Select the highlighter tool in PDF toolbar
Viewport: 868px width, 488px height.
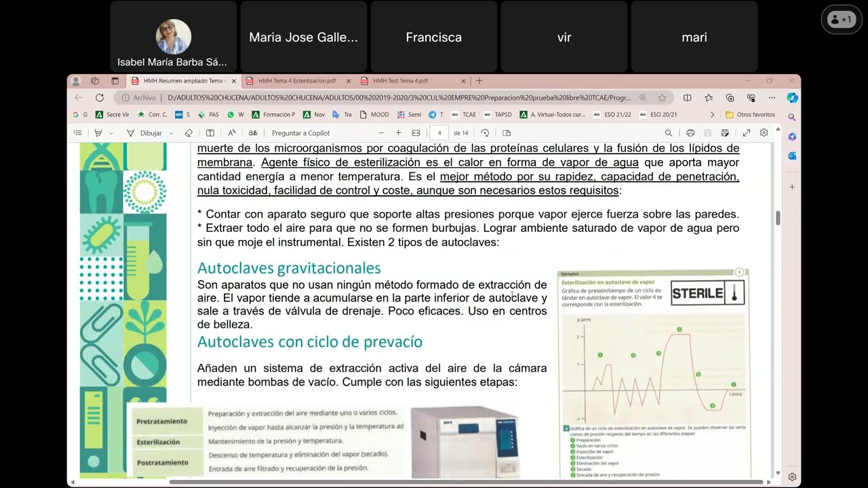98,133
